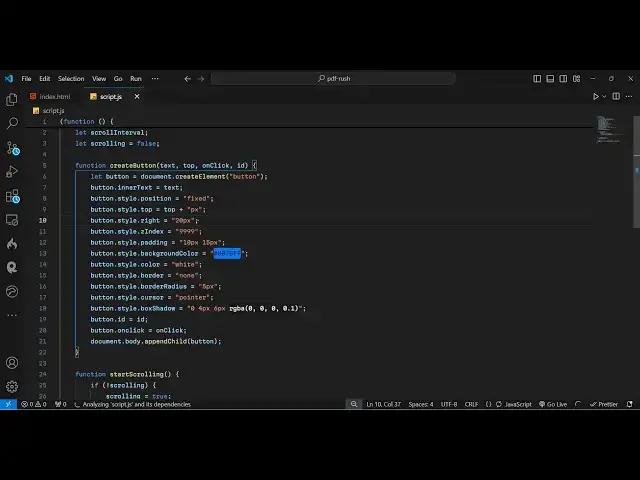The image size is (640, 480).
Task: Click the ports forwarded 0 indicator
Action: point(60,404)
